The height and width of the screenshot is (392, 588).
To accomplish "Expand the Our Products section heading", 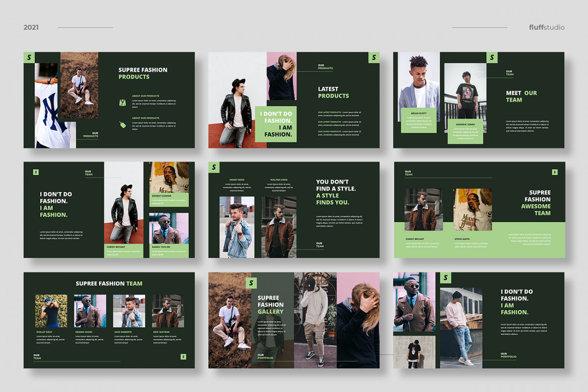I will [x=91, y=134].
